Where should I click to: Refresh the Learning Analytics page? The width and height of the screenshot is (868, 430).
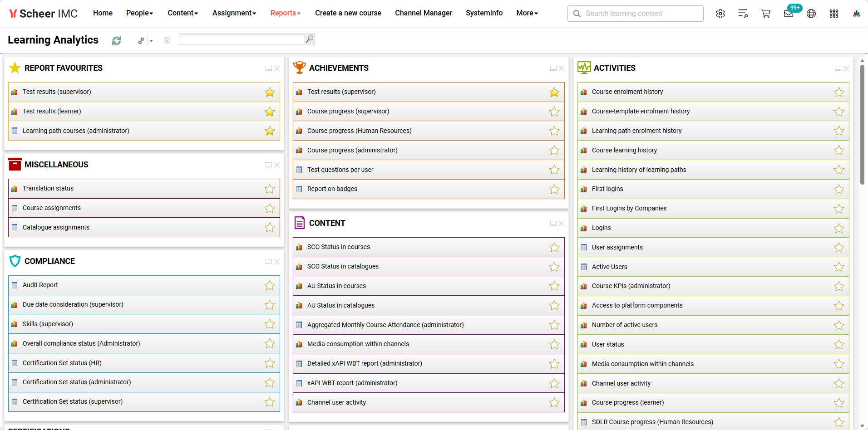(x=117, y=41)
